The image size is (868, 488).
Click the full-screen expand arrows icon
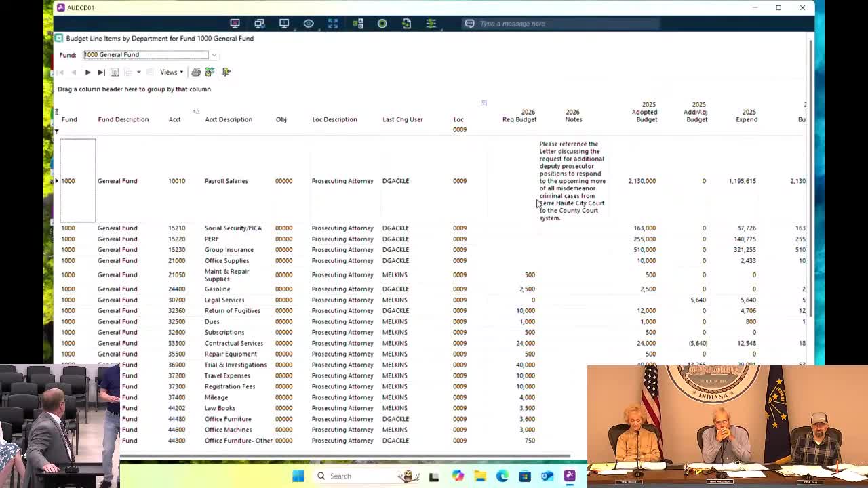[x=333, y=24]
